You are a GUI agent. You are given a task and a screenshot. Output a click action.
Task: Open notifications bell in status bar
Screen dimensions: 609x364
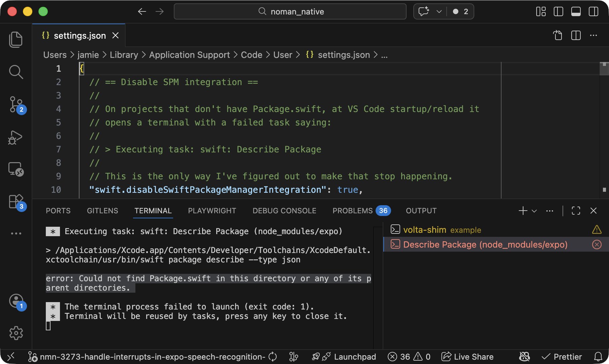[598, 357]
